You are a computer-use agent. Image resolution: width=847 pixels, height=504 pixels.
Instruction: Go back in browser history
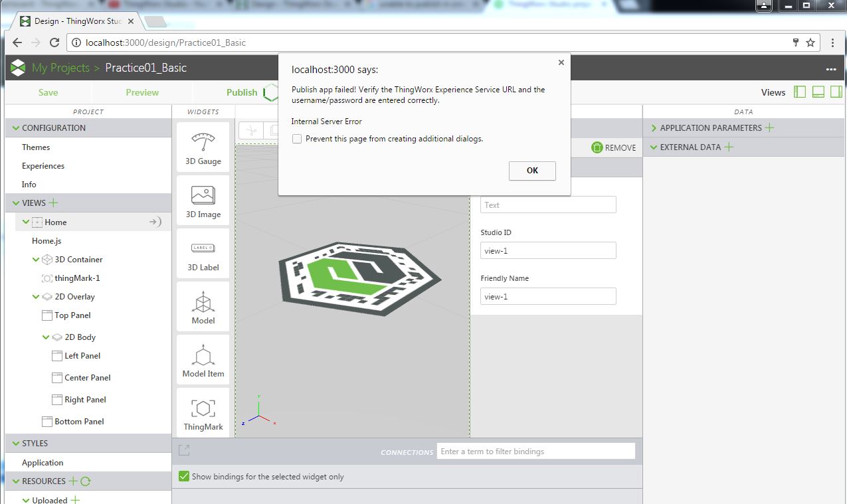[17, 42]
